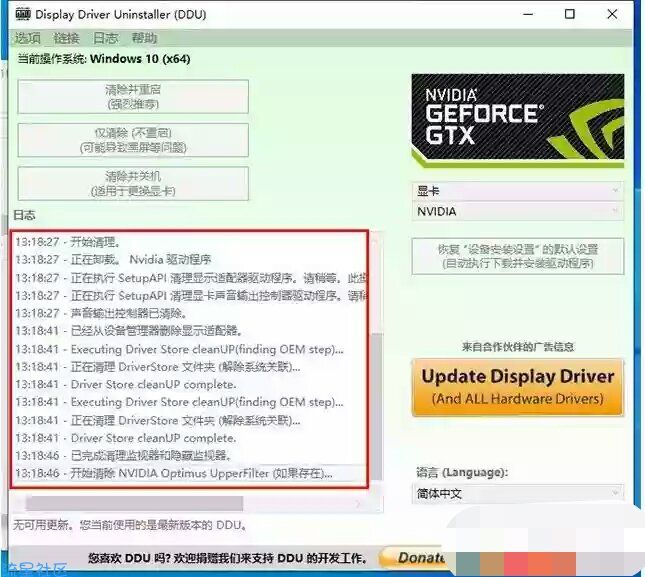Click the NVIDIA GeForce GTX logo image
The width and height of the screenshot is (645, 577).
[x=517, y=120]
